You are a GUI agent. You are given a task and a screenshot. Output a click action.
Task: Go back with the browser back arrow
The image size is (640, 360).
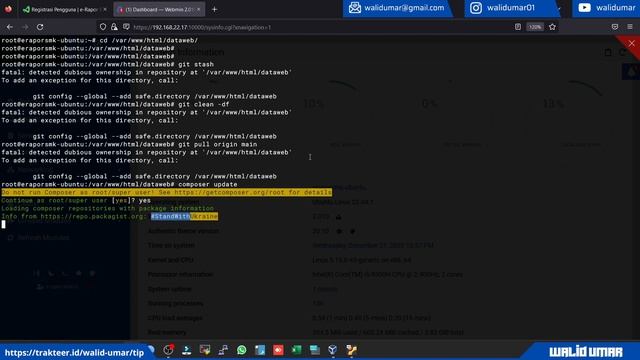[10, 27]
